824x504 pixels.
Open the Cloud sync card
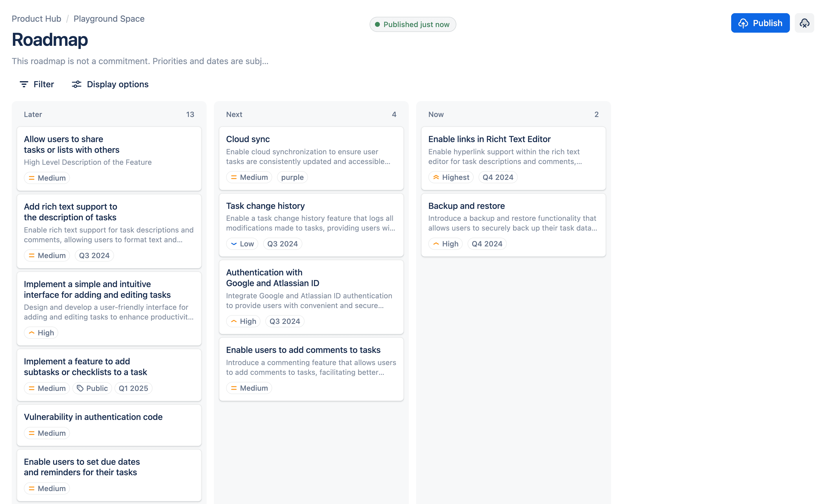[x=248, y=139]
